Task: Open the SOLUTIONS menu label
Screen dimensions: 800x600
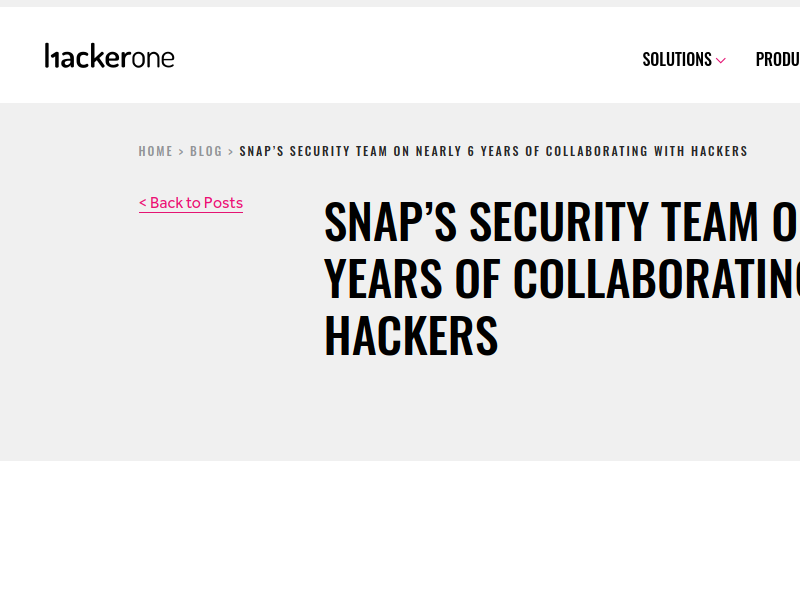Action: click(x=676, y=60)
